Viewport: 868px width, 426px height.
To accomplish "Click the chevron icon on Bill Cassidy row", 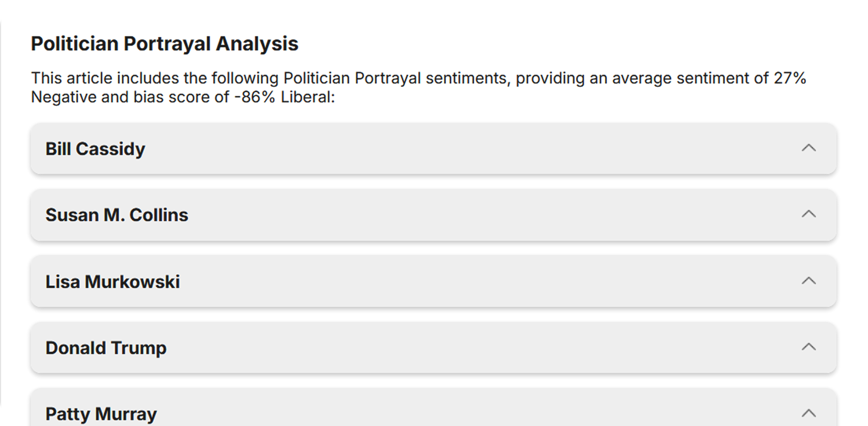I will [x=809, y=148].
